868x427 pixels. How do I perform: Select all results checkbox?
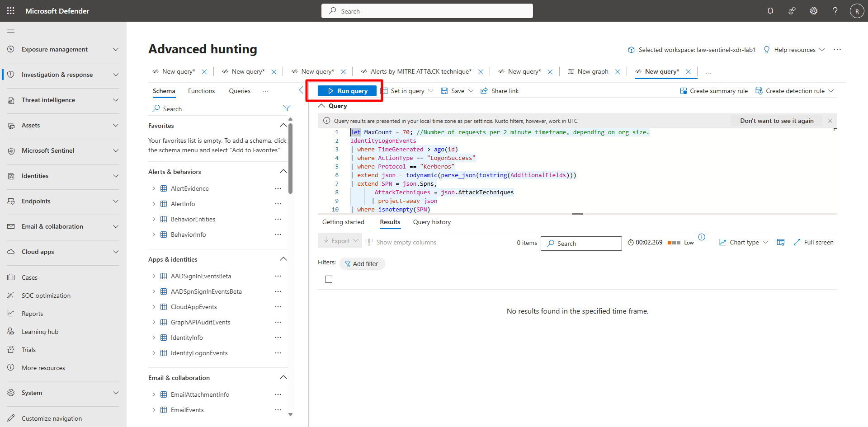(329, 279)
